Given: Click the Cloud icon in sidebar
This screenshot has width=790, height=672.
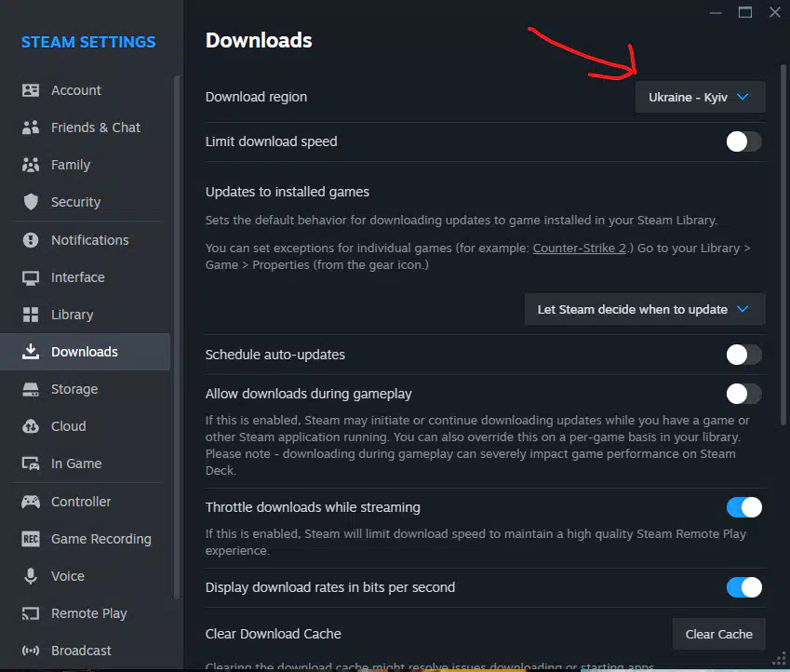Looking at the screenshot, I should click(31, 426).
